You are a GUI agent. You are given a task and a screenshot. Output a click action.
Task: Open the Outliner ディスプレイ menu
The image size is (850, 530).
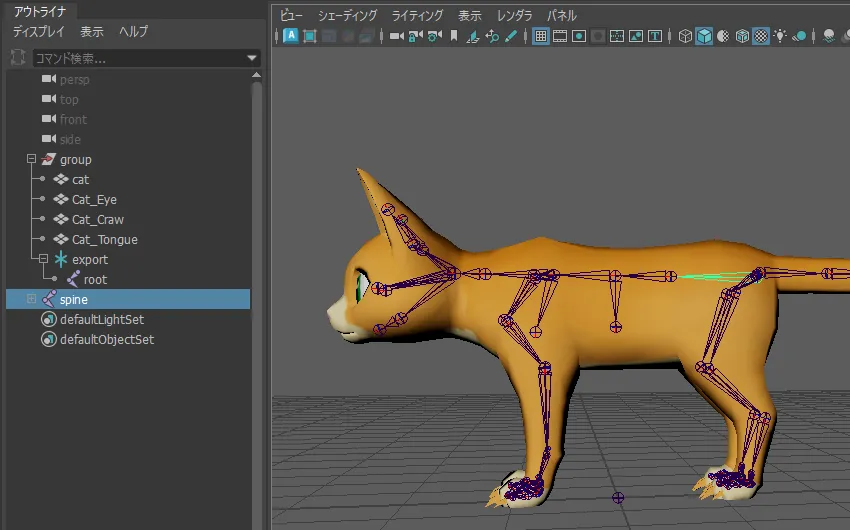click(38, 31)
